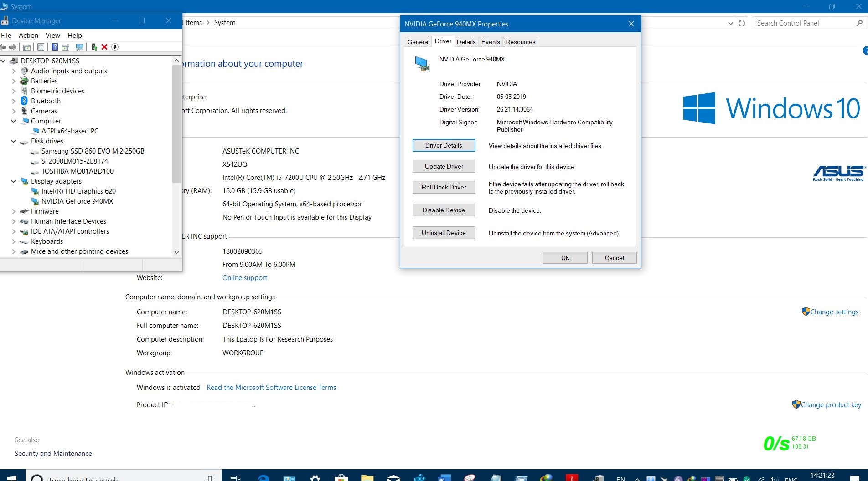This screenshot has width=868, height=481.
Task: Expand the Batteries category
Action: [x=13, y=81]
